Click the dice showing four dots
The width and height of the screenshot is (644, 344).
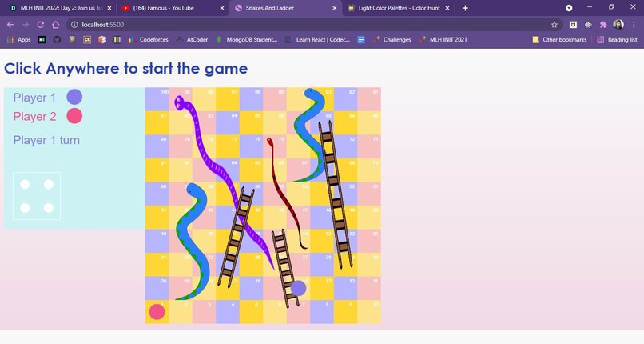37,196
